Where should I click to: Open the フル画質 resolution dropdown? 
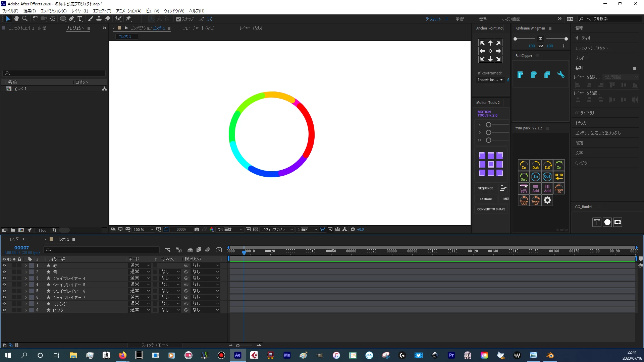[x=230, y=230]
